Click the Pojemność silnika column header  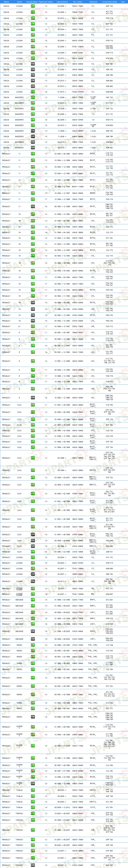click(x=46, y=2)
